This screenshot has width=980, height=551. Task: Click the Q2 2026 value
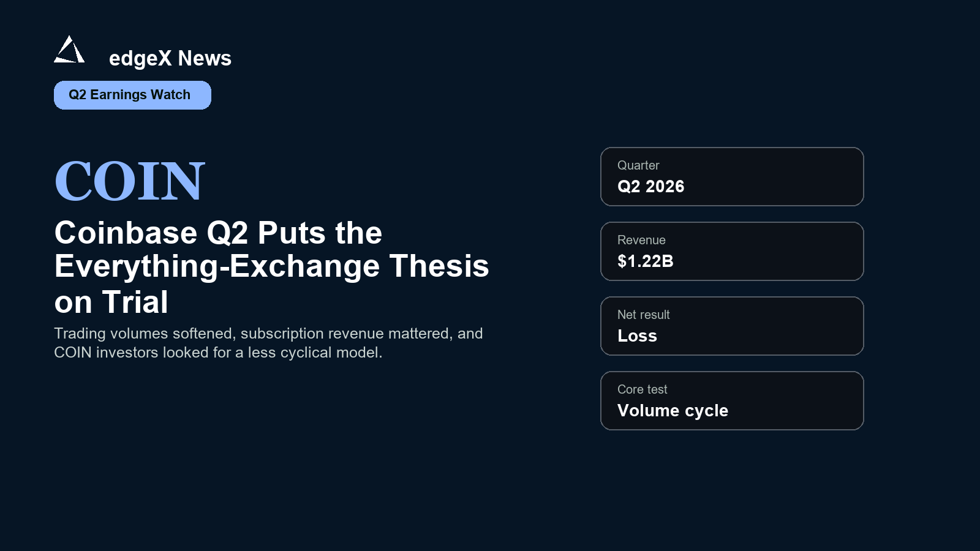[650, 187]
